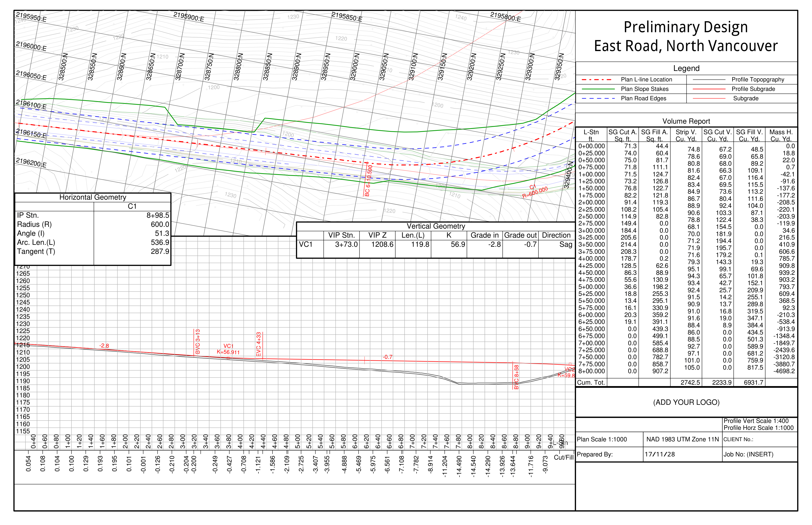
Task: Select the Profile Subgrade legend entry
Action: coord(753,89)
